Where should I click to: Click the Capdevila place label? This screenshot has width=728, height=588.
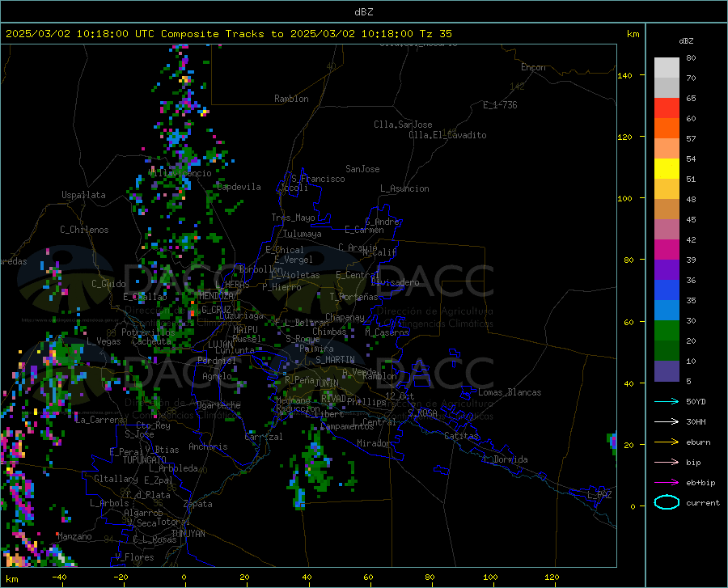pos(239,187)
